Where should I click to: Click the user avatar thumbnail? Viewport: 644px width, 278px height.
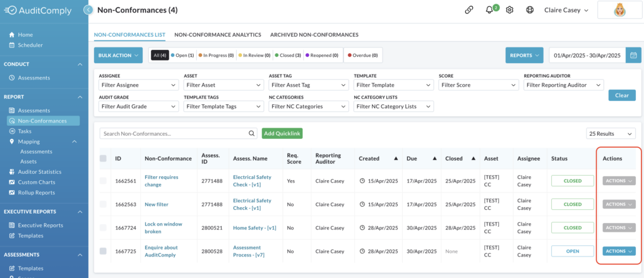pos(619,10)
